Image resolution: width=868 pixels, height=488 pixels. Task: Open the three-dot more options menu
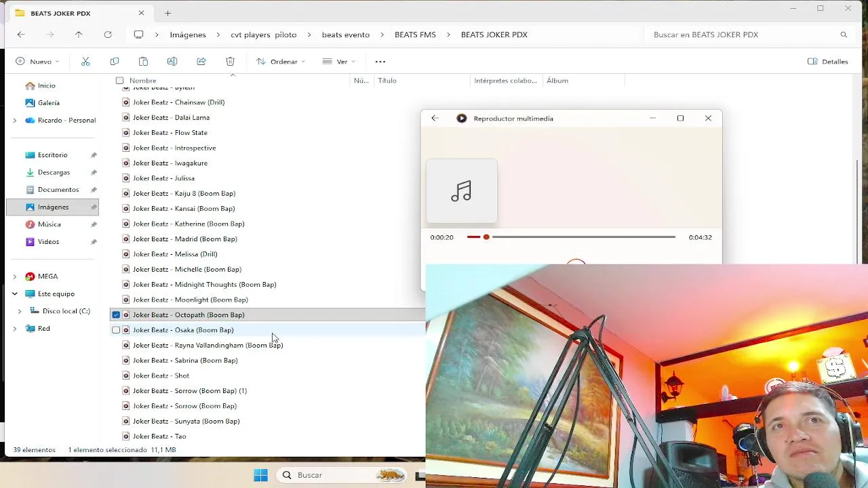pyautogui.click(x=380, y=62)
